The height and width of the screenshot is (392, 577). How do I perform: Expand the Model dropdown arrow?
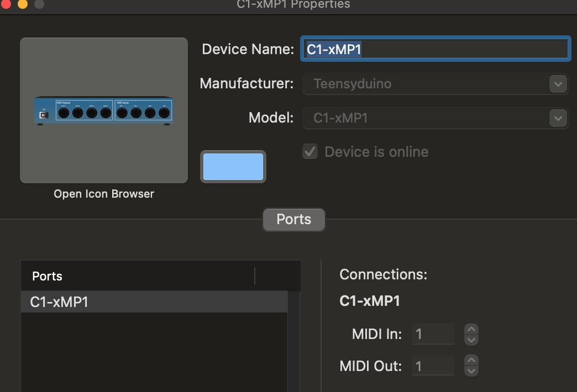[x=557, y=118]
